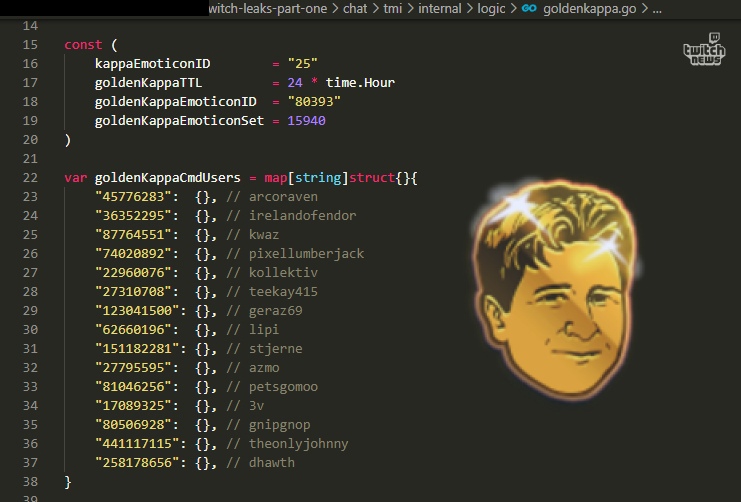Click the "80506928" map key

coord(133,424)
